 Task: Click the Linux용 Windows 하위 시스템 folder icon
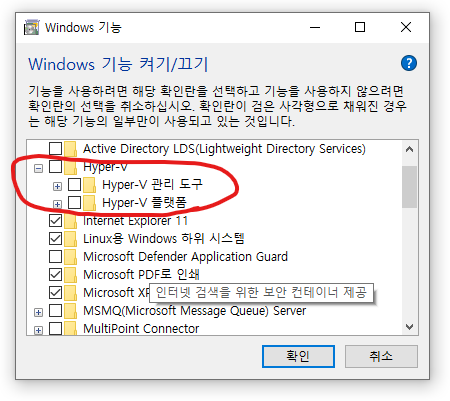[70, 238]
